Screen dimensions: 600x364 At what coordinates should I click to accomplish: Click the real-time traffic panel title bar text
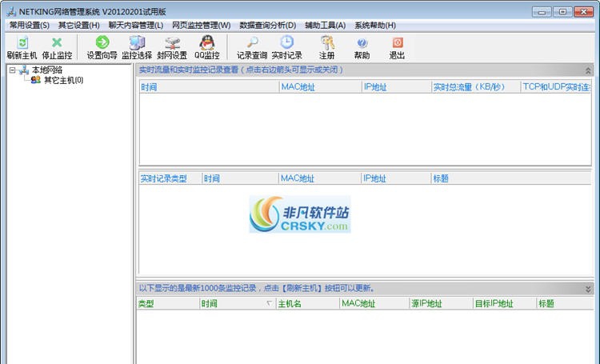point(241,70)
